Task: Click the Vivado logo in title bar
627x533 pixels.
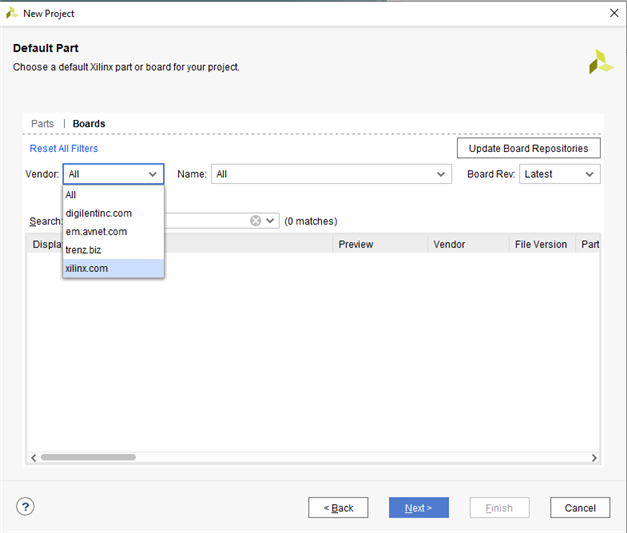Action: click(12, 13)
